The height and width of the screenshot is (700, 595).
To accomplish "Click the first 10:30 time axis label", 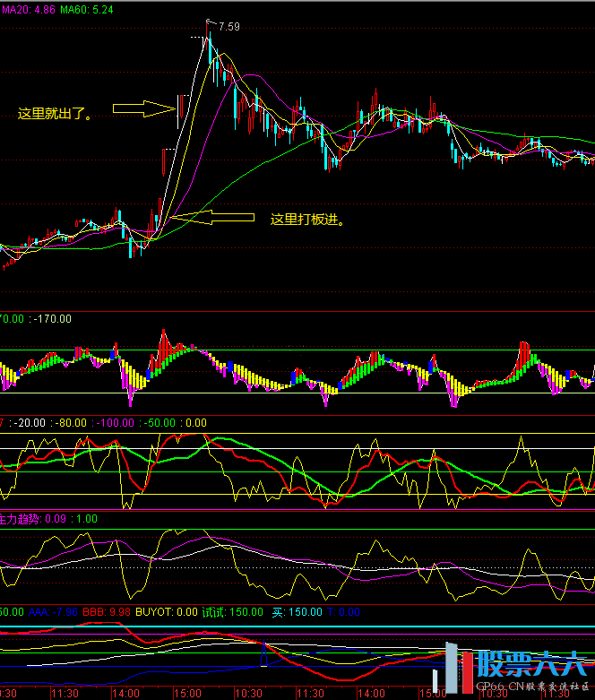I will point(248,693).
